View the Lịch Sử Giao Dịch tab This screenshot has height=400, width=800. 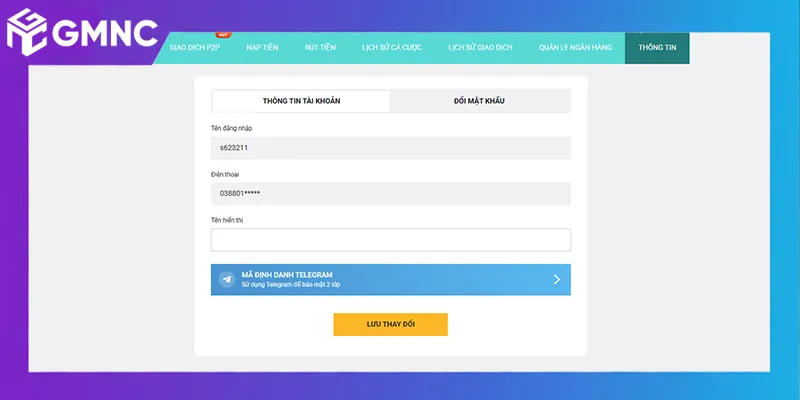coord(480,47)
